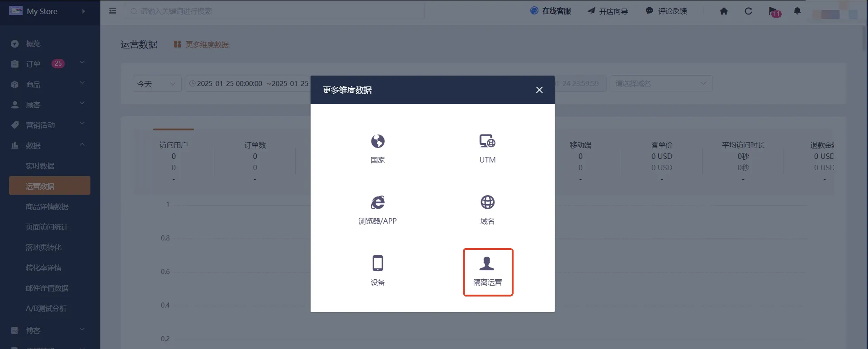
Task: Select the 浏览器/APP browser icon
Action: [x=377, y=202]
